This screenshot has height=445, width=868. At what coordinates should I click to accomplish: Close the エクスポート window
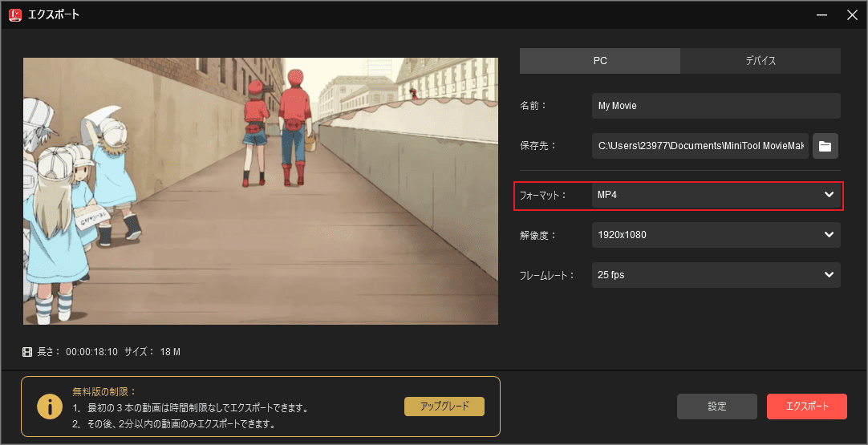coord(852,15)
